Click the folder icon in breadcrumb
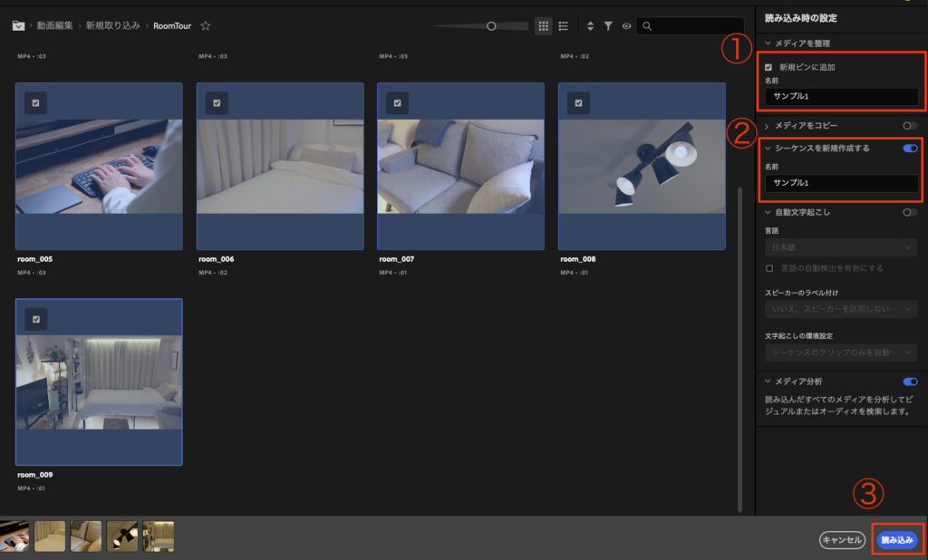 point(18,26)
